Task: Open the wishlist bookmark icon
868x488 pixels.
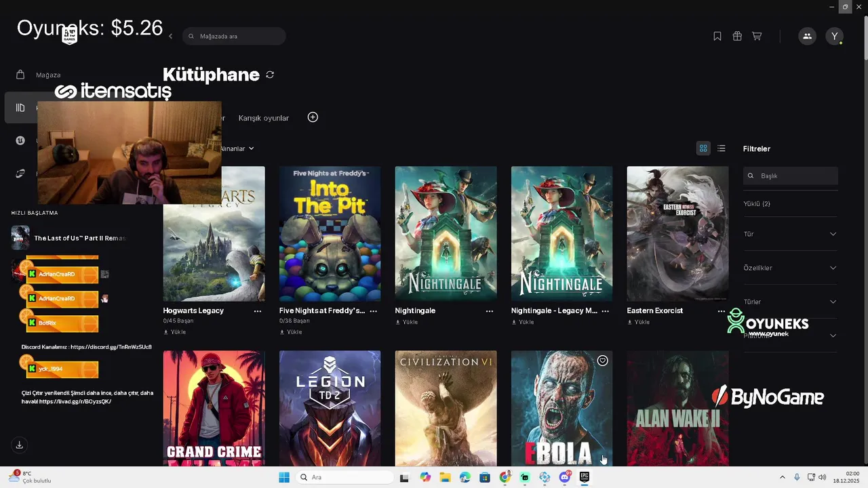Action: point(717,36)
